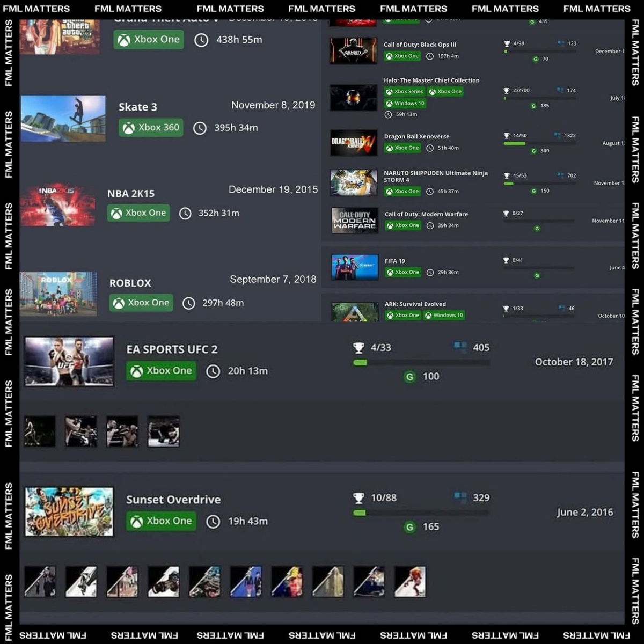Click the trophy icon beside 1/33
The image size is (644, 644).
pos(506,309)
